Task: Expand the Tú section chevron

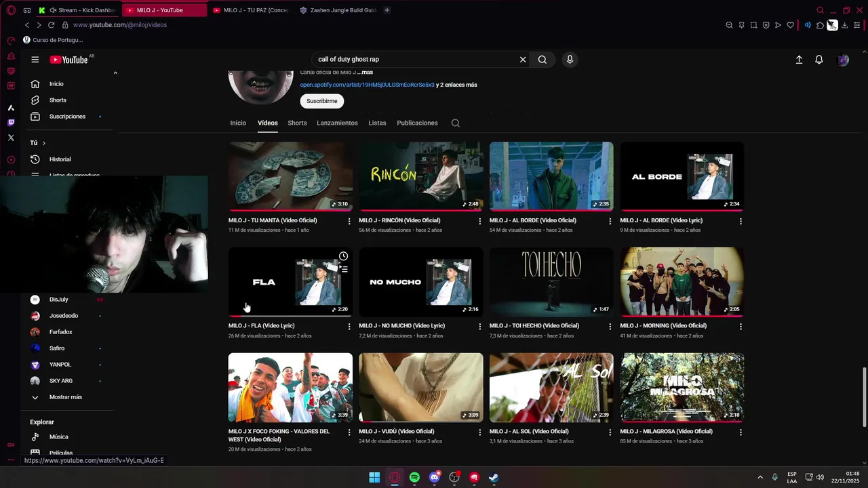Action: [44, 143]
